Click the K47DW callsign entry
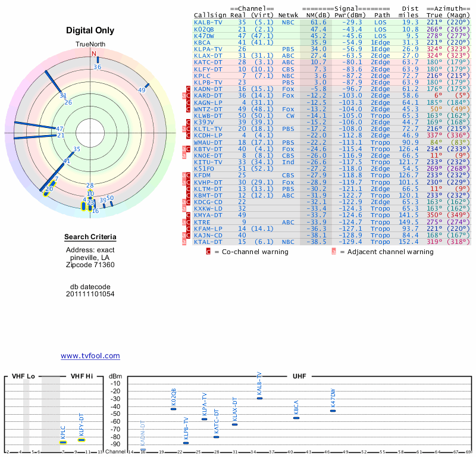 206,36
